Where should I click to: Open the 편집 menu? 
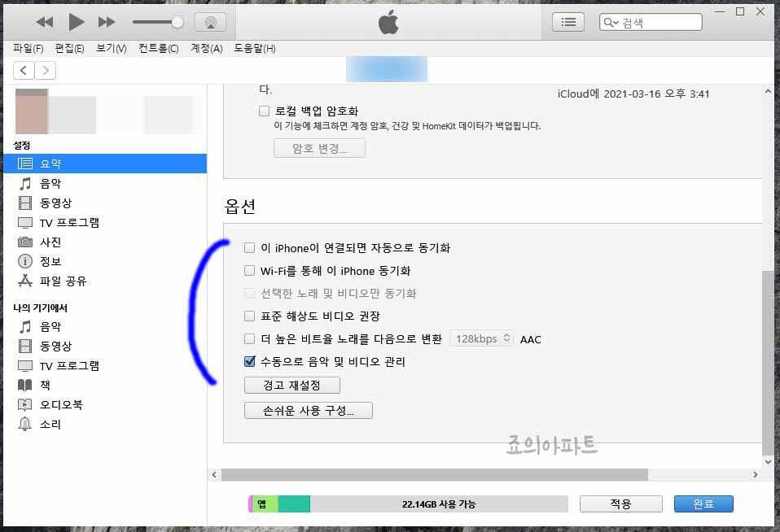68,48
